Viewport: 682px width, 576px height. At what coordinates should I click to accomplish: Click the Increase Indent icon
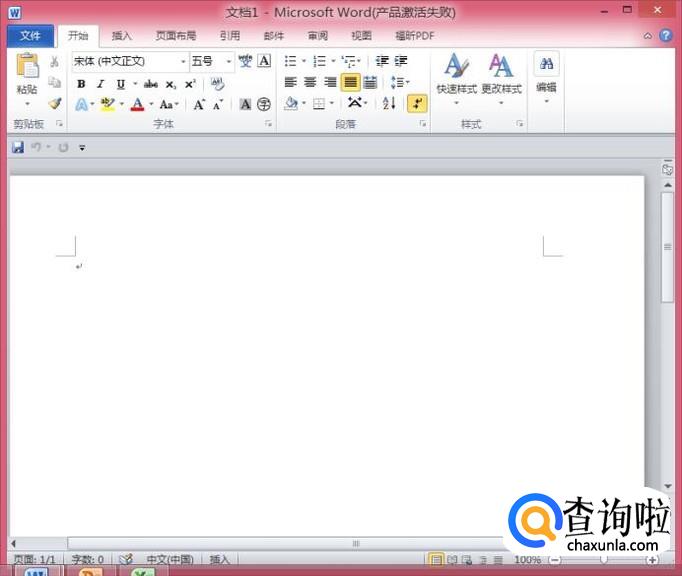coord(401,61)
